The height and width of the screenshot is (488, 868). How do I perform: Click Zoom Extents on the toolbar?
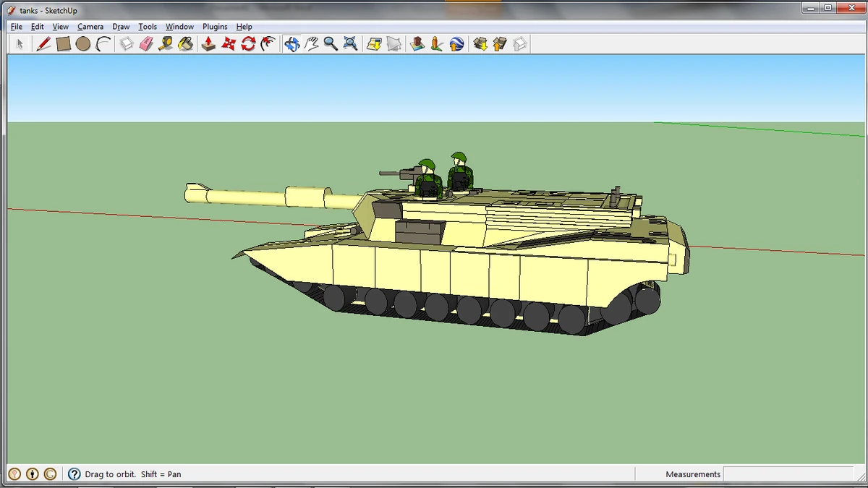pos(349,43)
